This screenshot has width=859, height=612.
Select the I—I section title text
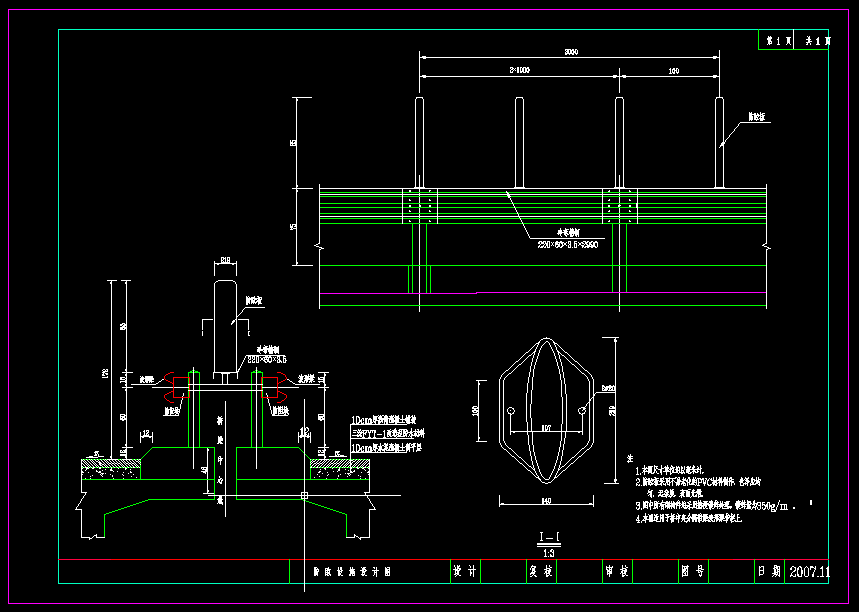[x=548, y=539]
